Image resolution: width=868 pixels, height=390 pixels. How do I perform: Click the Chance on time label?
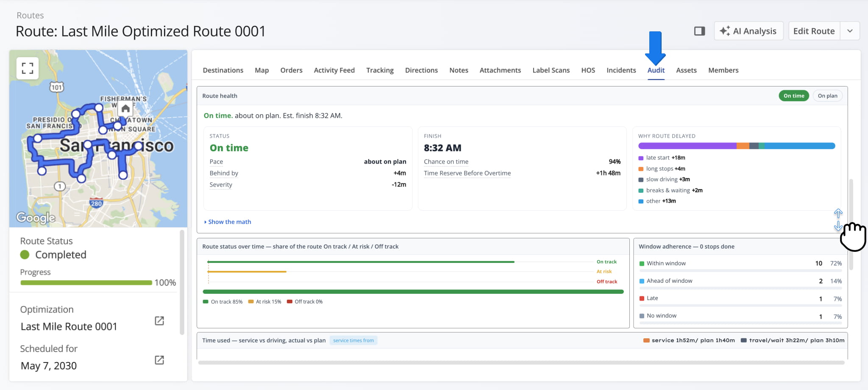point(446,162)
